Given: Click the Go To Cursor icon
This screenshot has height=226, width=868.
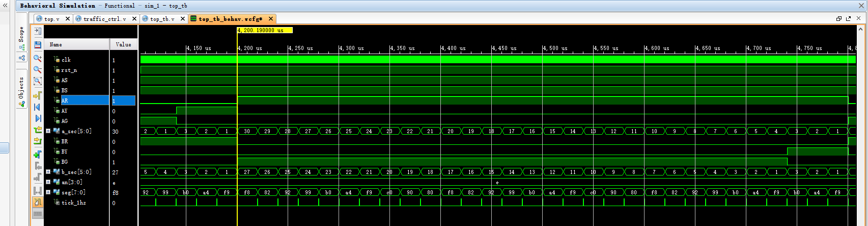Looking at the screenshot, I should pos(38,95).
